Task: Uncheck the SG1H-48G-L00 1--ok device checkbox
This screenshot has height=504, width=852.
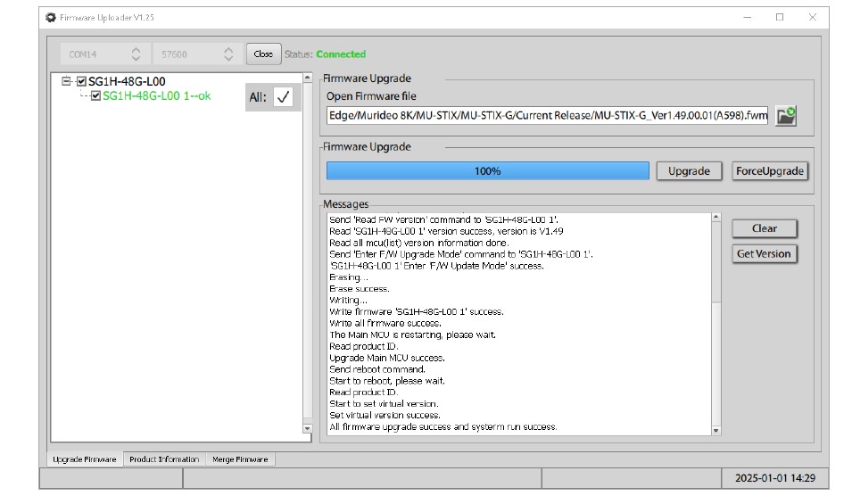Action: pyautogui.click(x=96, y=96)
